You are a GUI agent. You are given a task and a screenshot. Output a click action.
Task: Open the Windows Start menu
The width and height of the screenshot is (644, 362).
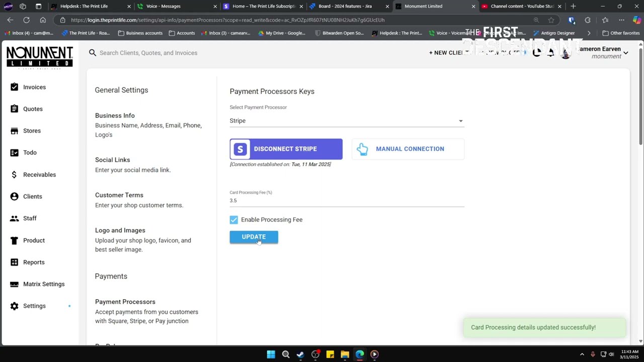click(x=271, y=354)
